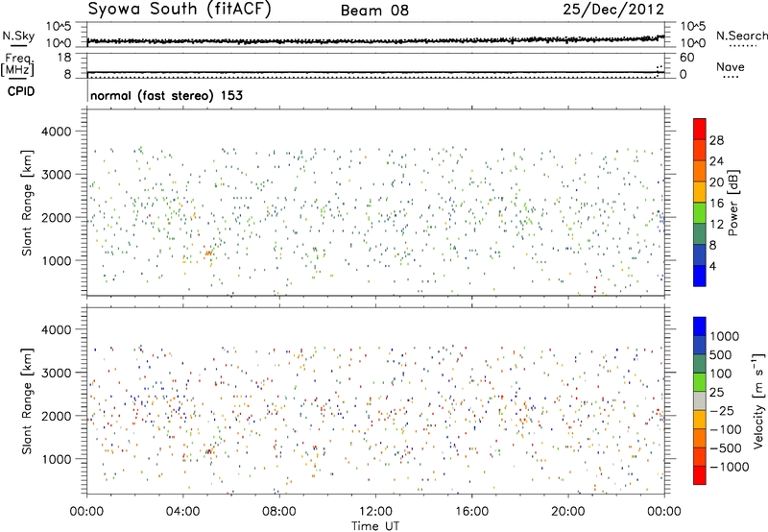Screen dimensions: 768x532
Task: Click the "N.Sky" legend label
Action: click(x=18, y=36)
